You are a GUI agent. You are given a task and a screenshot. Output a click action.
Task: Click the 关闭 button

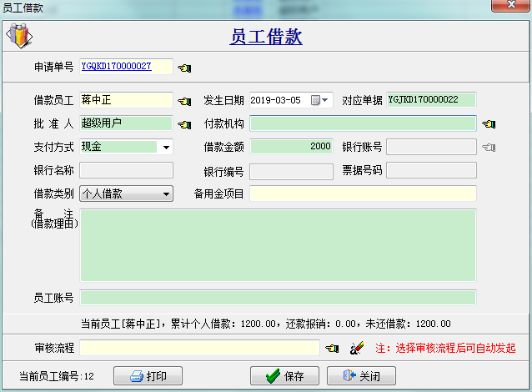tap(361, 375)
